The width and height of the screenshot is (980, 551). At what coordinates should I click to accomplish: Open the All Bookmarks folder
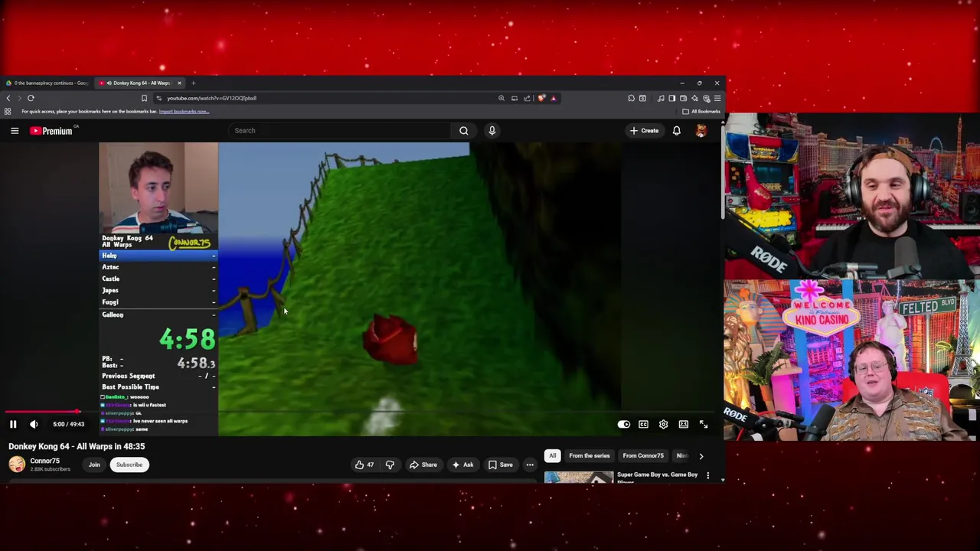point(701,112)
